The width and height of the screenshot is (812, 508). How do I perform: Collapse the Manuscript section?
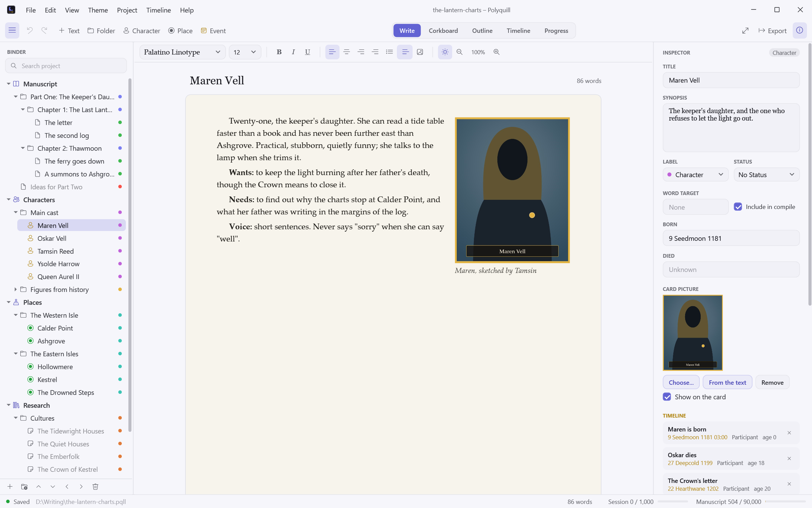pos(8,84)
